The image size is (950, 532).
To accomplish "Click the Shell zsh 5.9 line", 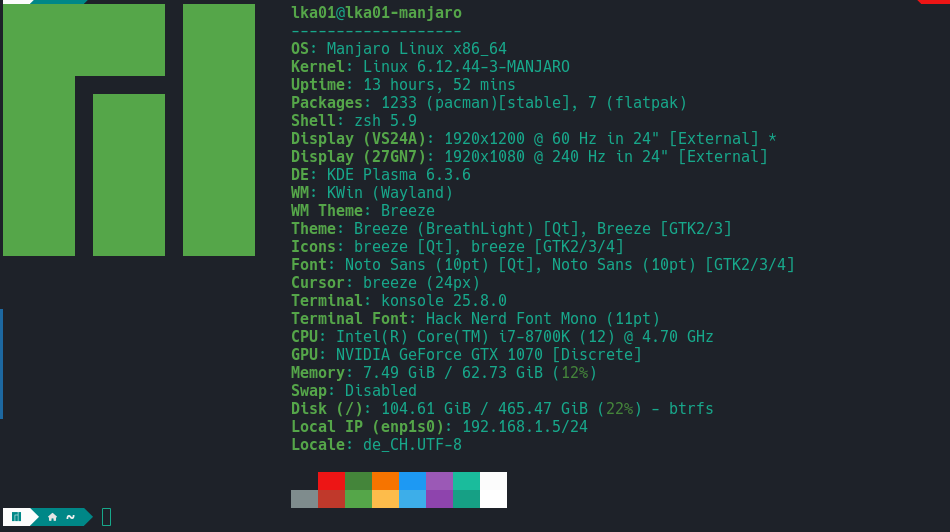I will tap(354, 121).
